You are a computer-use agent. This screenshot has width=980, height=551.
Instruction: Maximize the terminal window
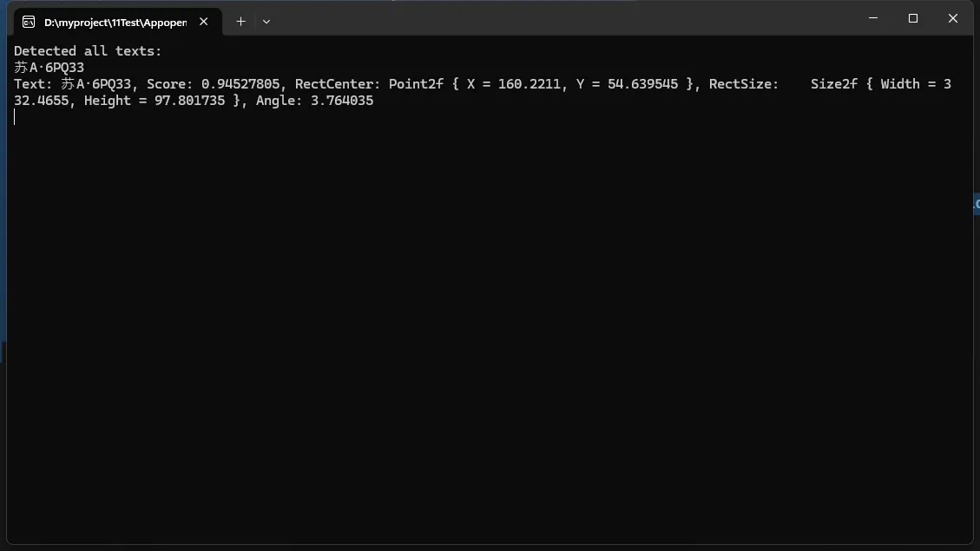pyautogui.click(x=913, y=18)
